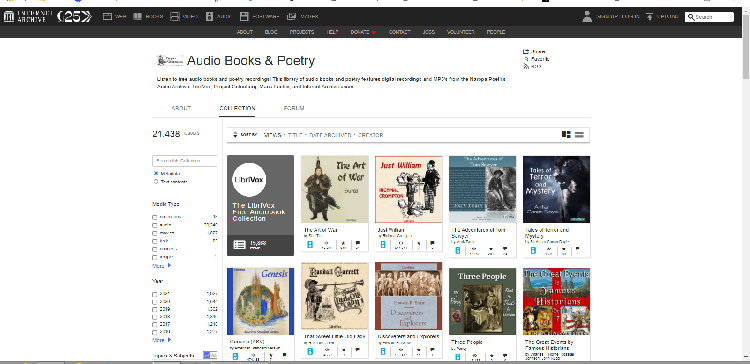Screen dimensions: 750x364
Task: Check the 2021 Year checkbox
Action: 154,295
